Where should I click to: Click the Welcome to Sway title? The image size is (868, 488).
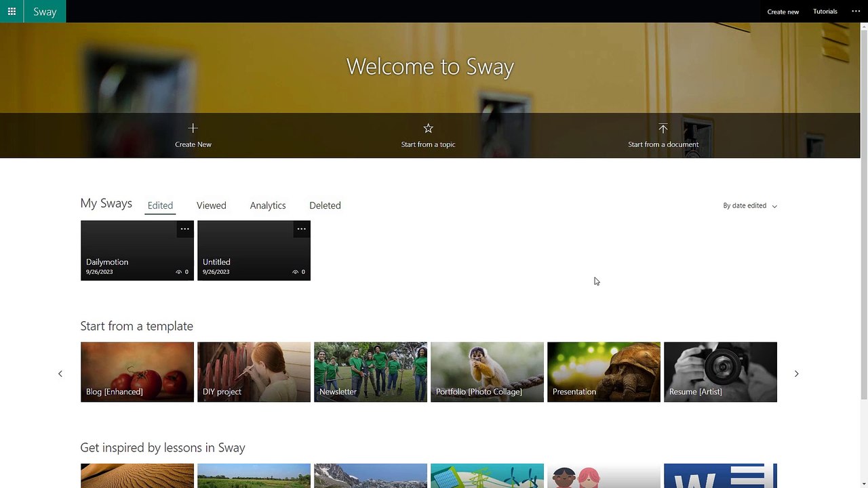(430, 66)
